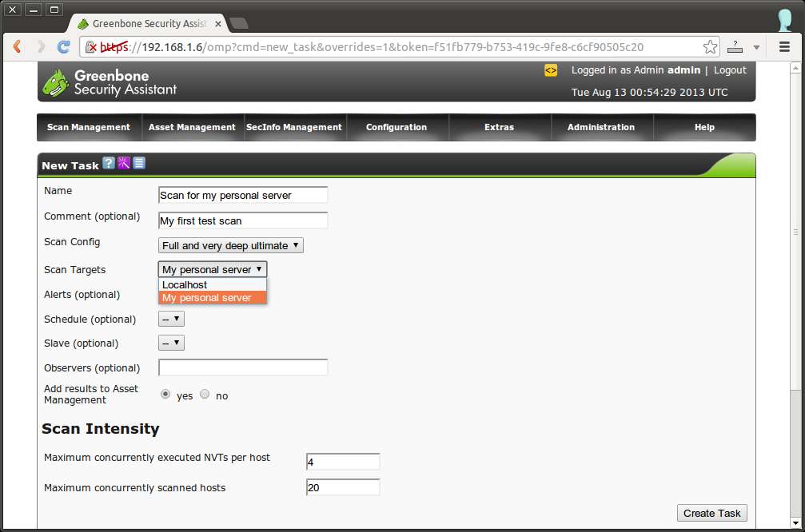Click the max concurrently scanned hosts field
The width and height of the screenshot is (805, 532).
(343, 487)
